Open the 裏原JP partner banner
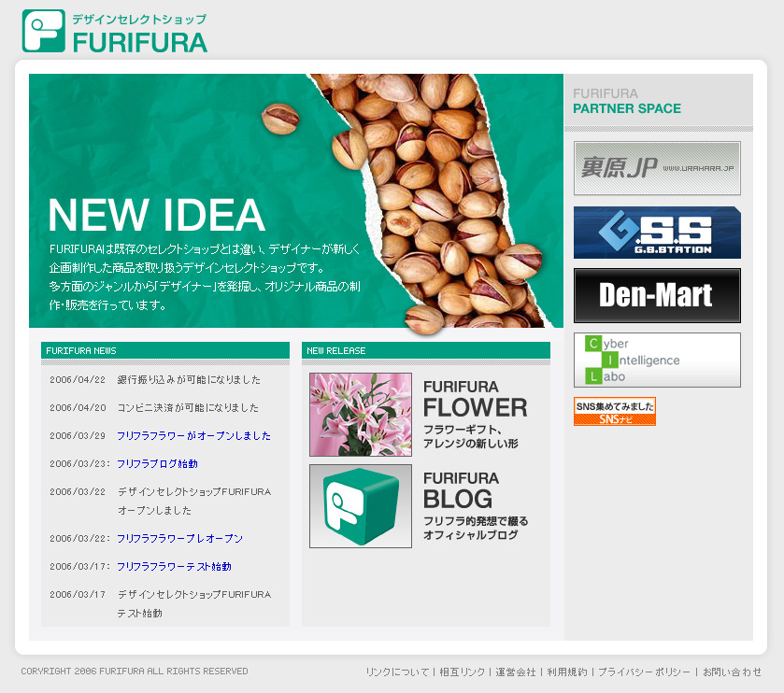784x693 pixels. click(657, 168)
